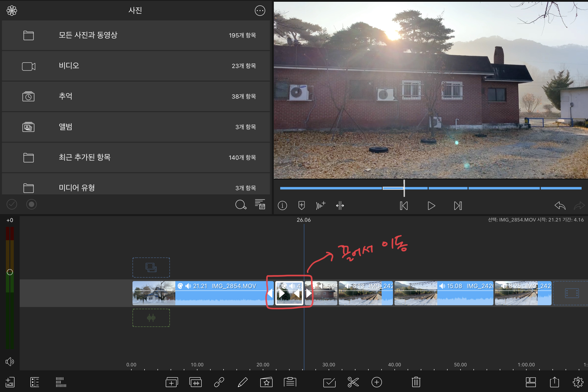Click the scissors split clip icon

coord(353,382)
